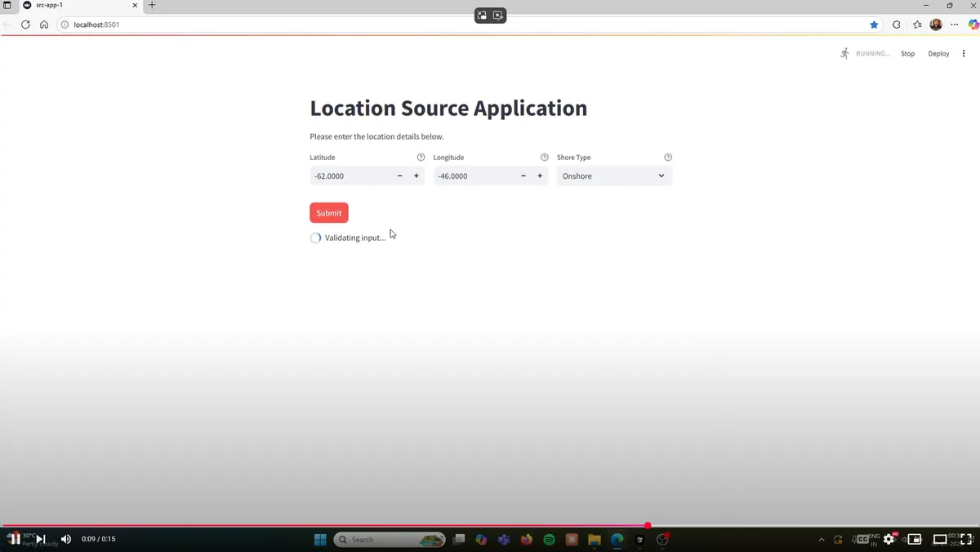The height and width of the screenshot is (552, 980).
Task: Increment Longitude using the plus button
Action: 540,176
